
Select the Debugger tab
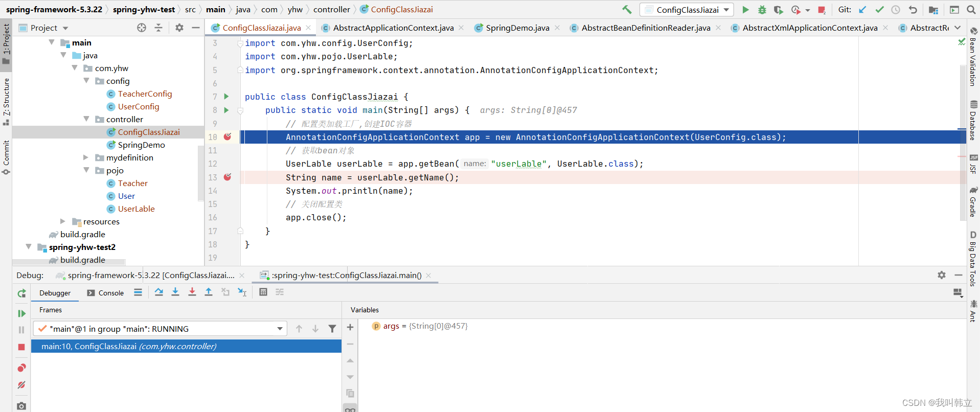tap(55, 293)
